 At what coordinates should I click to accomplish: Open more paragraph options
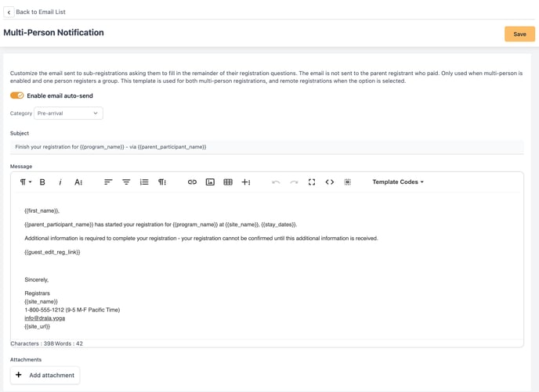[x=162, y=182]
